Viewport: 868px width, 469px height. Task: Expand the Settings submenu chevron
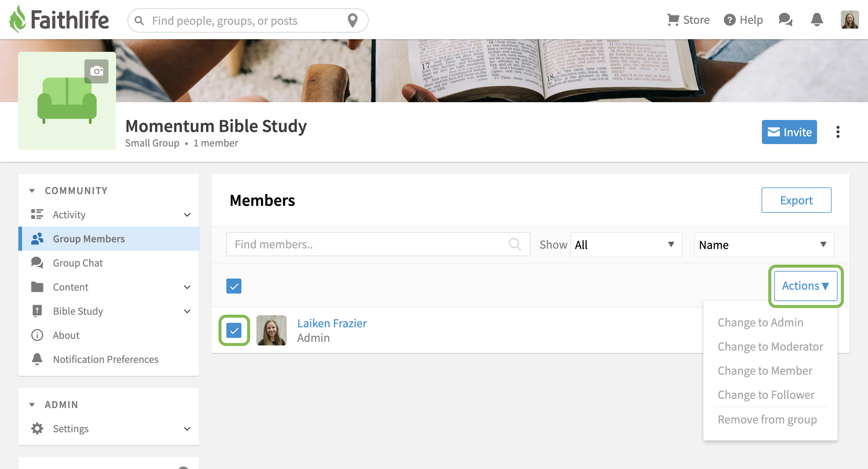pos(187,429)
